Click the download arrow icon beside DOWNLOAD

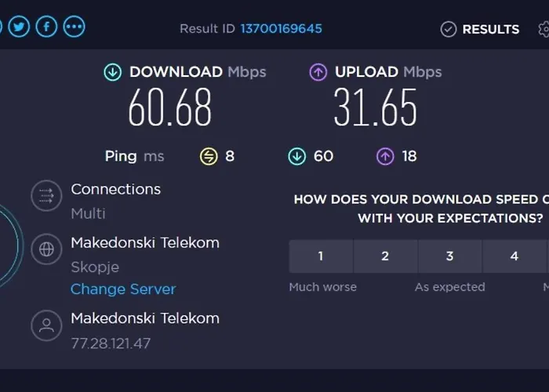click(x=113, y=72)
